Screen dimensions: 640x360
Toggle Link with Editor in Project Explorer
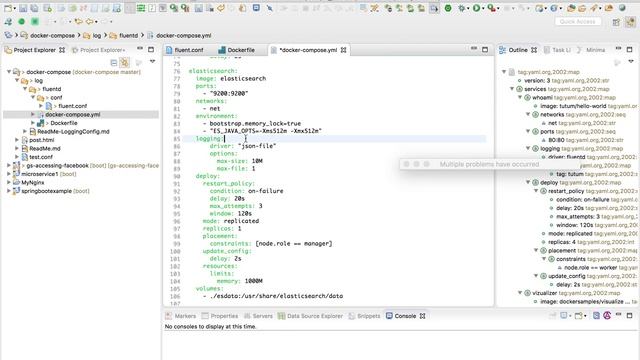(x=124, y=62)
